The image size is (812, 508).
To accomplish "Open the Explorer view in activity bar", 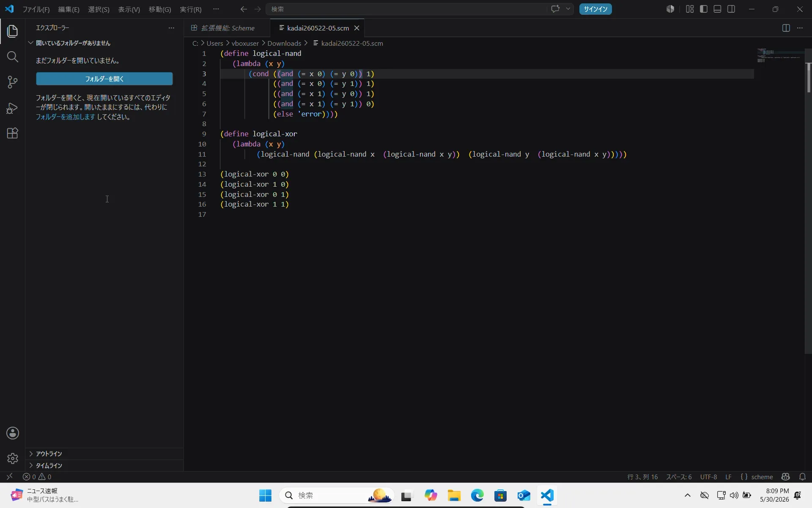I will (13, 31).
